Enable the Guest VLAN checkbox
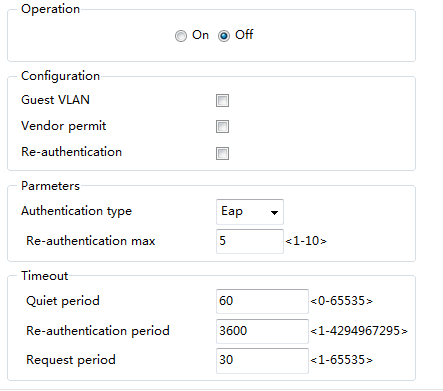443x391 pixels. click(222, 100)
